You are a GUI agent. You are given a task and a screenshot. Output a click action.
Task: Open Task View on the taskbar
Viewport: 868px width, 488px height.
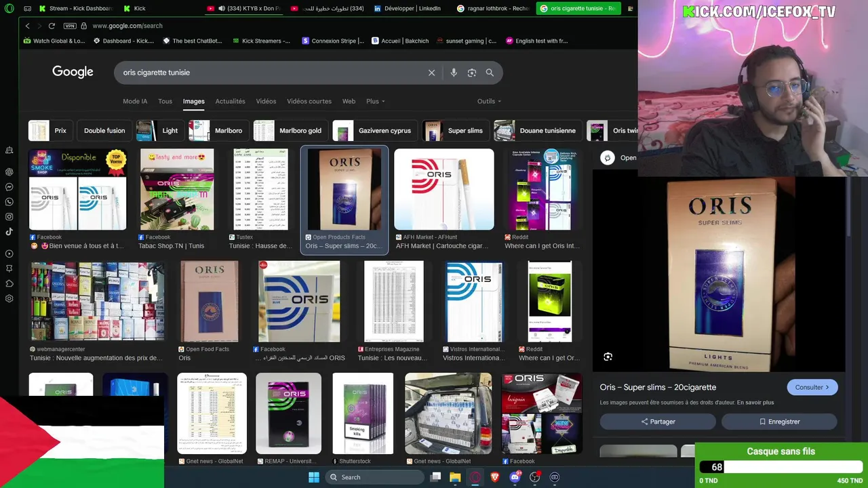[x=436, y=477]
